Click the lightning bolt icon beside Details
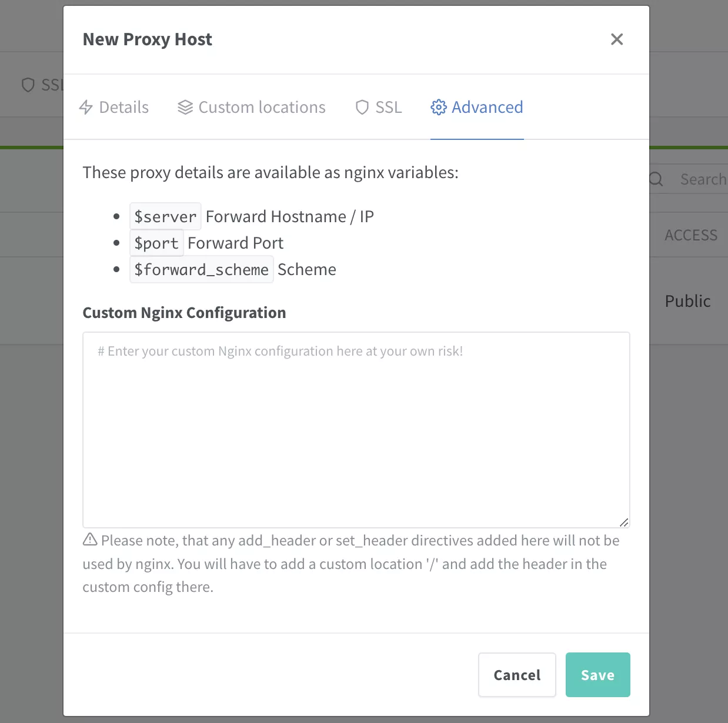 86,107
